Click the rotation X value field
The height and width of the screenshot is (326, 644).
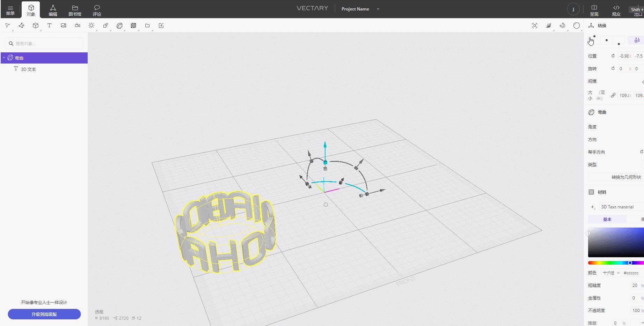coord(625,69)
